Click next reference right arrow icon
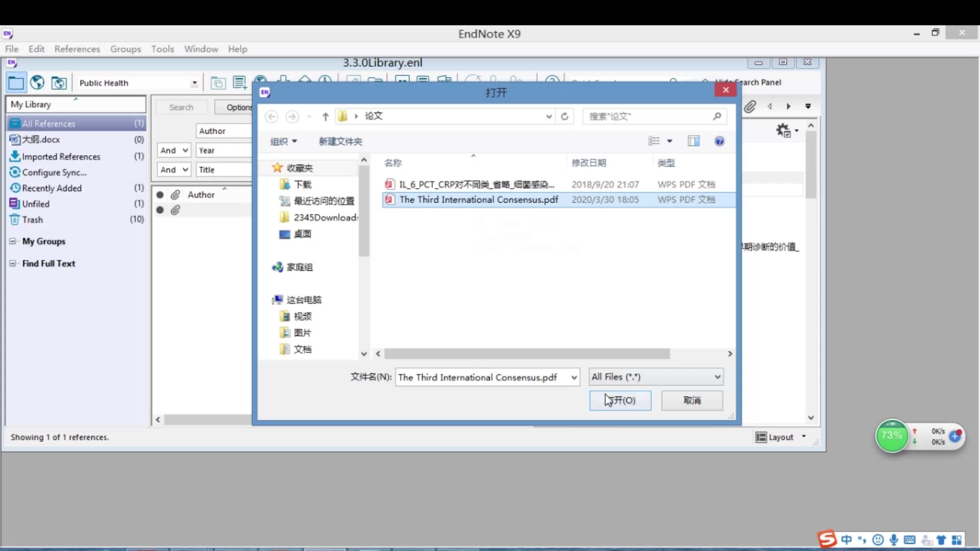 pyautogui.click(x=789, y=106)
